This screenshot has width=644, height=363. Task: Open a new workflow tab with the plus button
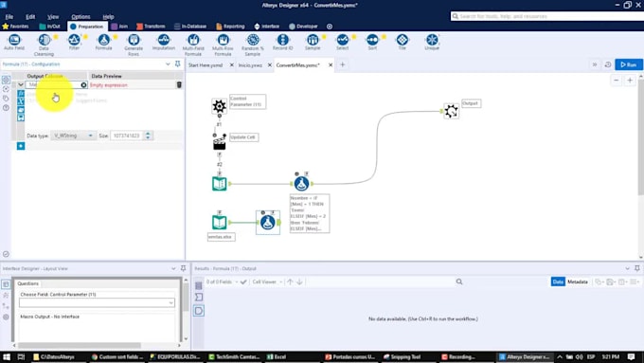click(x=343, y=64)
